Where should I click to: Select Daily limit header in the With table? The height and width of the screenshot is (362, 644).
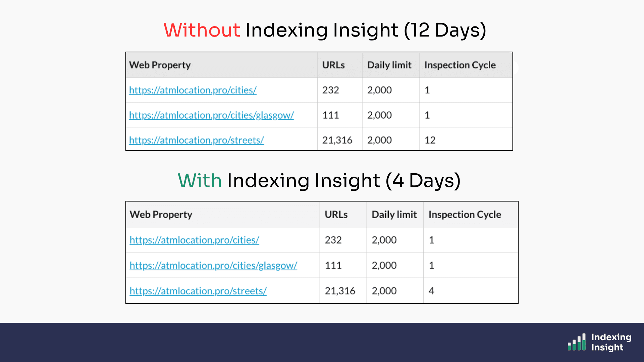[394, 215]
